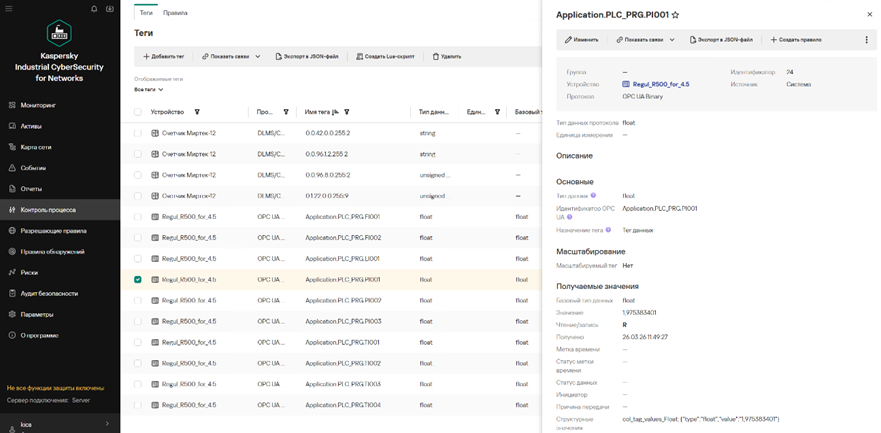Click the filter icon on Устройство column
The height and width of the screenshot is (433, 881).
[x=197, y=112]
